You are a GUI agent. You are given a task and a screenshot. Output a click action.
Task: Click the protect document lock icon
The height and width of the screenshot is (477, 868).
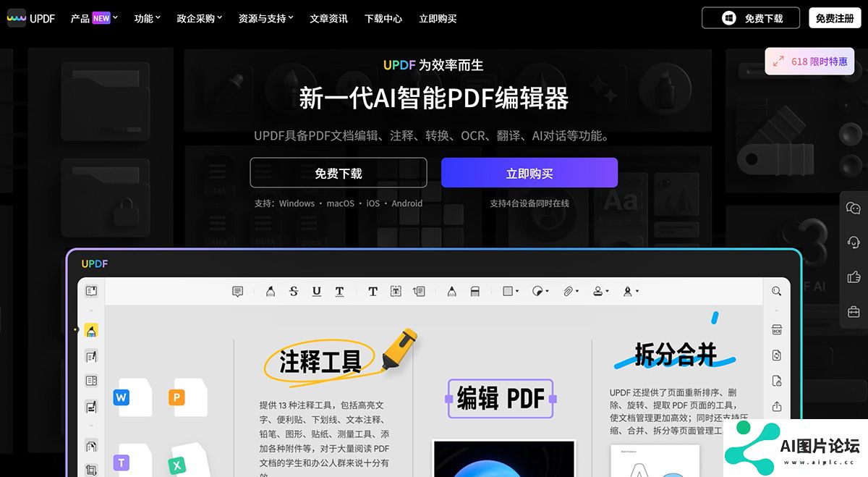pos(777,381)
